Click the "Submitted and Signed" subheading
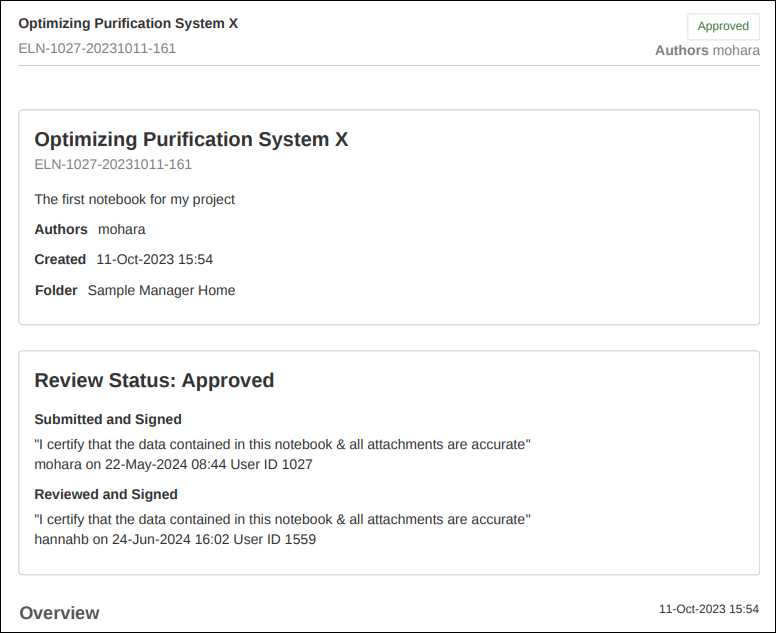Viewport: 776px width, 633px height. tap(107, 419)
